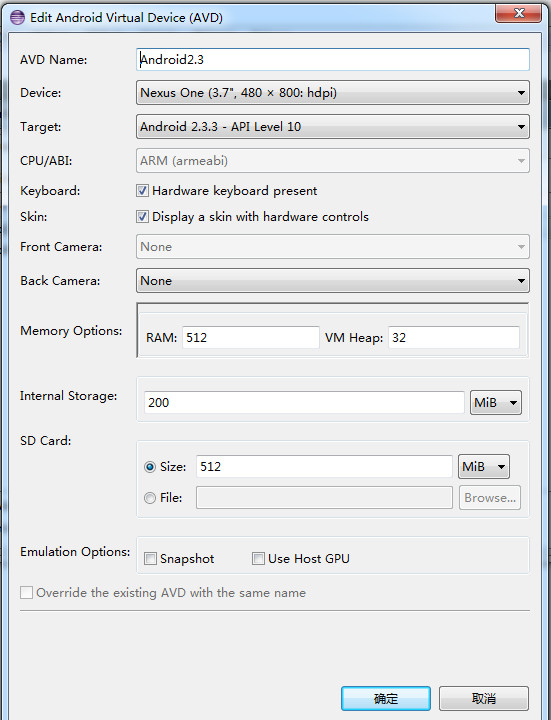Click the Emulation Options label
Image resolution: width=551 pixels, height=720 pixels.
[75, 551]
